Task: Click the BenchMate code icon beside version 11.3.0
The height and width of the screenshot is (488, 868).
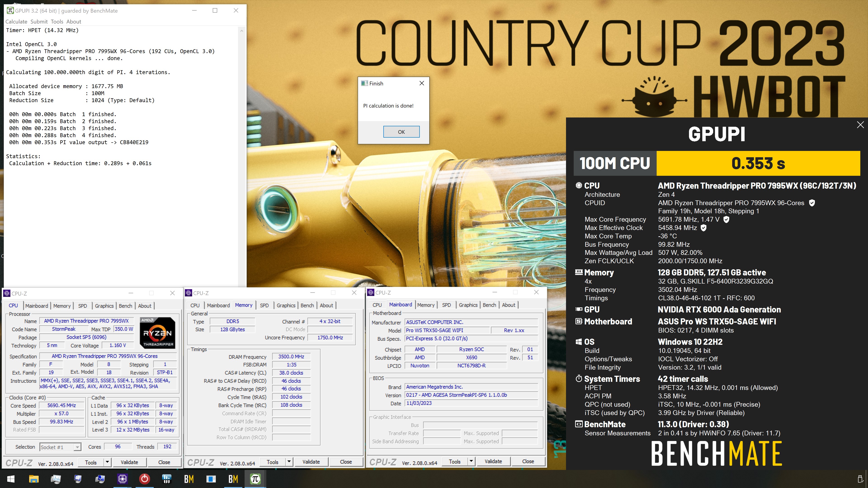Action: (579, 424)
